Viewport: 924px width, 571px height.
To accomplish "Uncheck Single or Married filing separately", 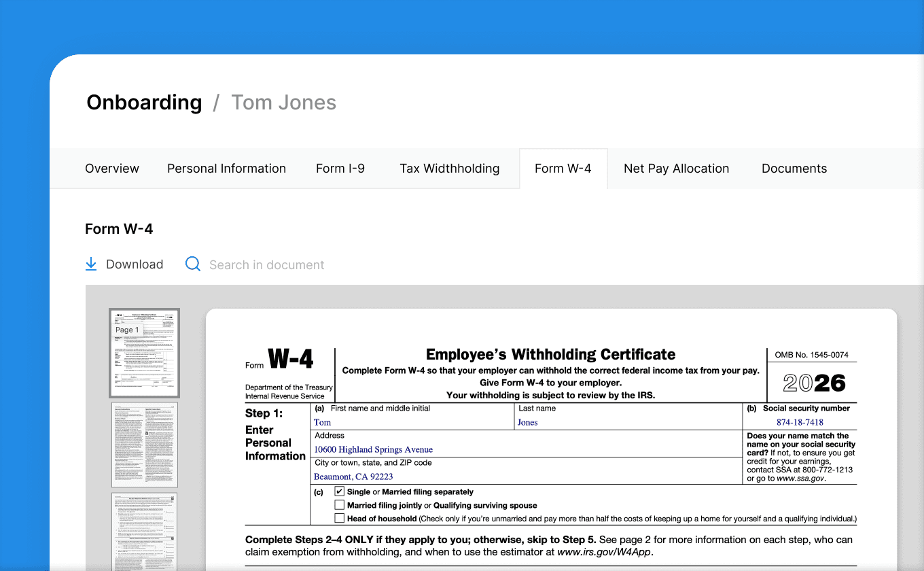I will tap(339, 491).
